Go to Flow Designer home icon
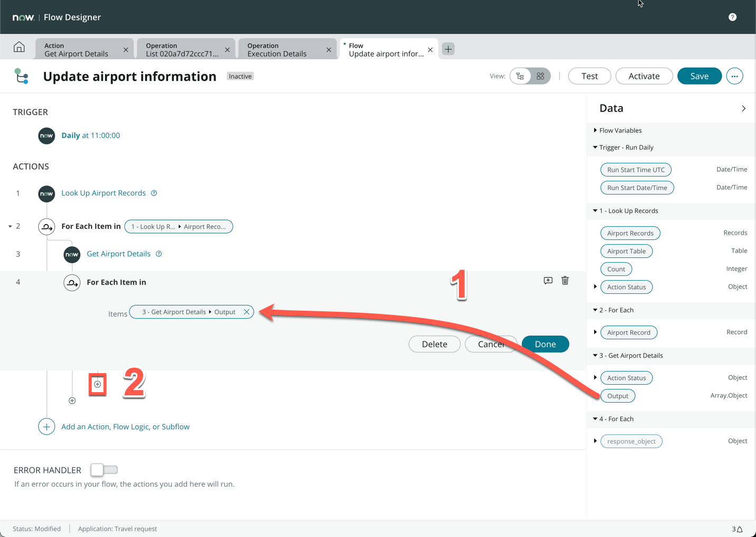The image size is (756, 537). (19, 47)
